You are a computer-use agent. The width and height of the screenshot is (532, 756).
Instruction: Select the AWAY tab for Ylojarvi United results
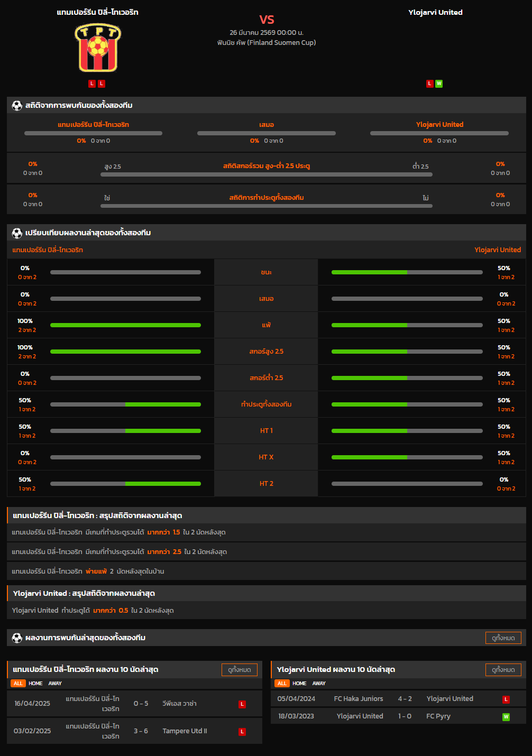319,684
